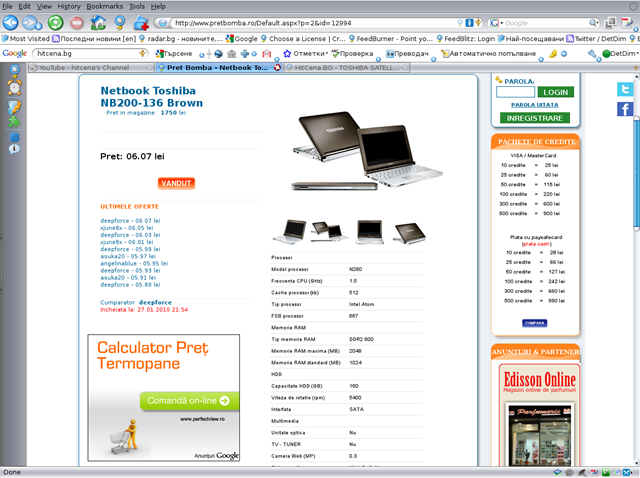The height and width of the screenshot is (478, 640).
Task: Open the Facebook share icon
Action: click(x=625, y=109)
